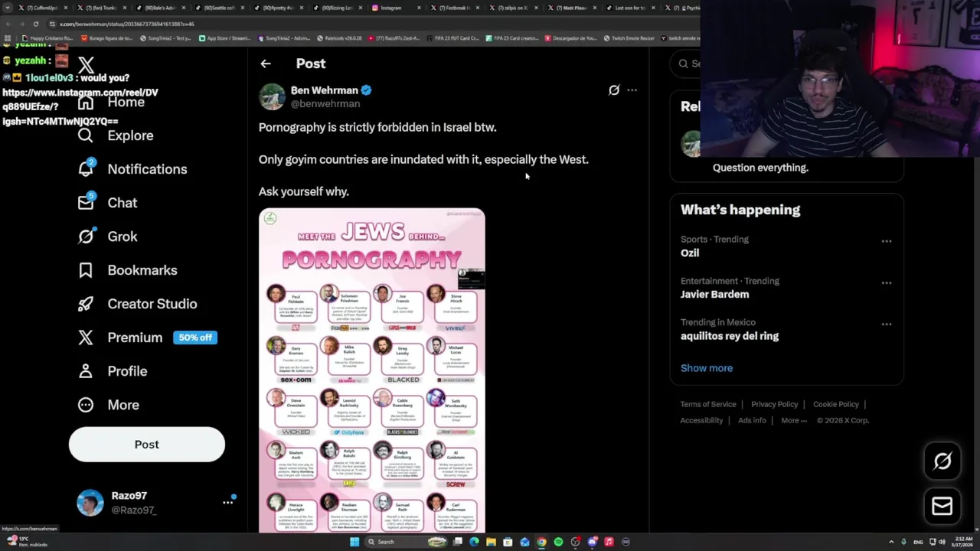
Task: Open the Ozil trend options menu
Action: click(887, 241)
